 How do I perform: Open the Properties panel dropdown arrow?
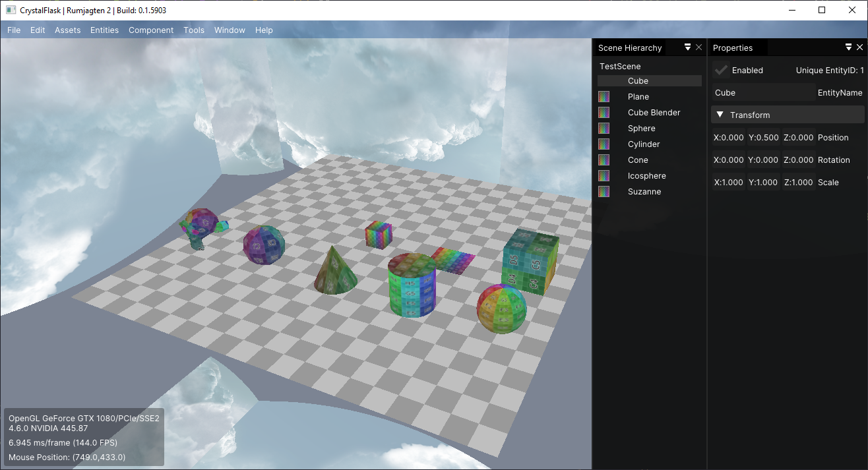tap(849, 47)
